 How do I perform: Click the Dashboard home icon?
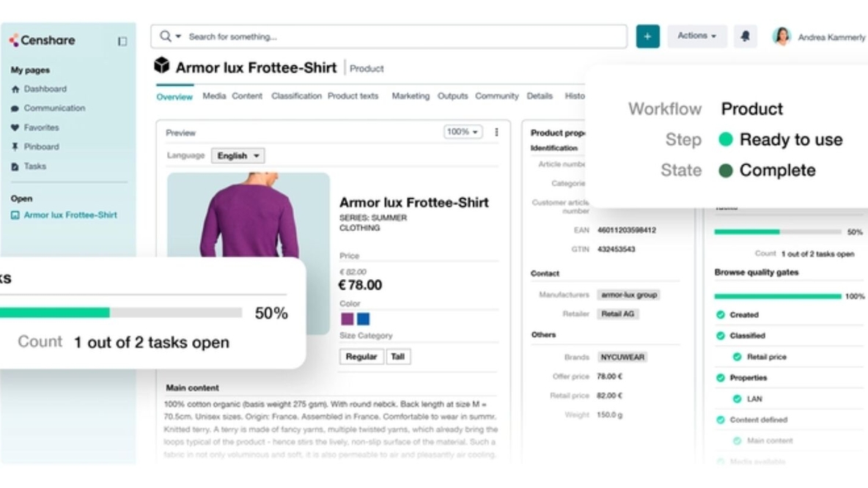click(15, 89)
